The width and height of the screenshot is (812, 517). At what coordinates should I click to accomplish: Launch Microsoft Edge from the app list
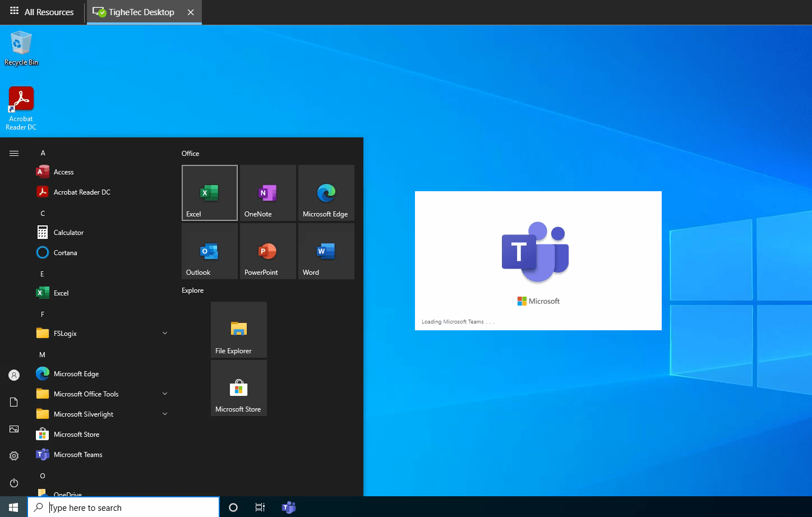[102, 374]
